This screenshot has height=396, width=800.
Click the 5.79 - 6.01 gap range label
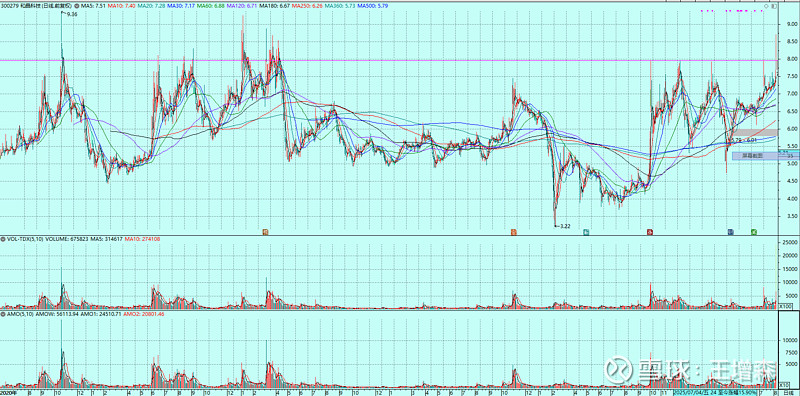(x=744, y=140)
